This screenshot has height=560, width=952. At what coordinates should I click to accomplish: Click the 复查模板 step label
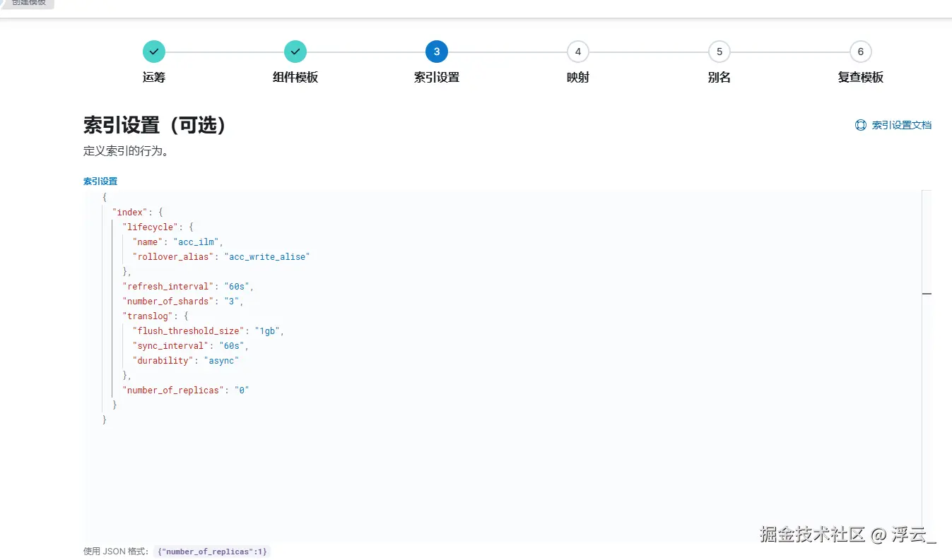(861, 78)
